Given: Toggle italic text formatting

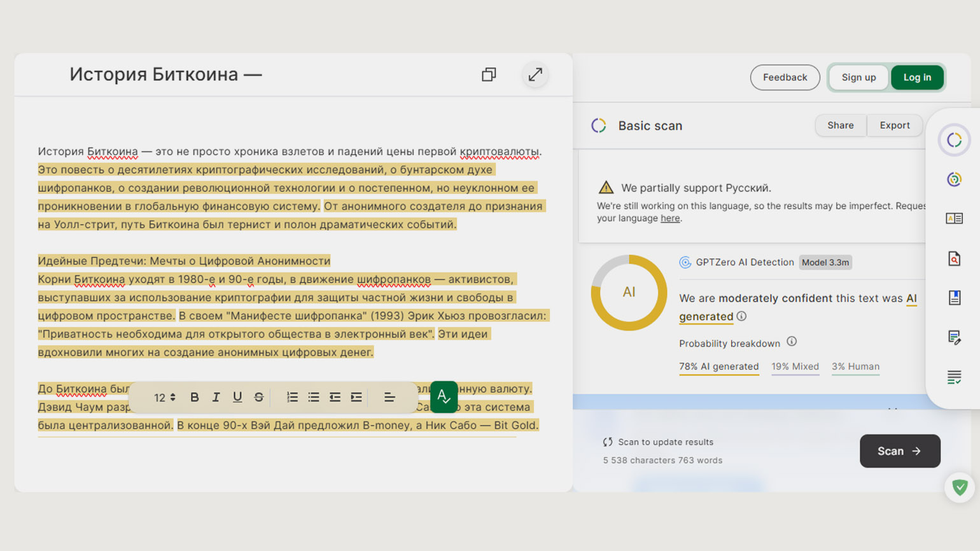Looking at the screenshot, I should coord(216,397).
